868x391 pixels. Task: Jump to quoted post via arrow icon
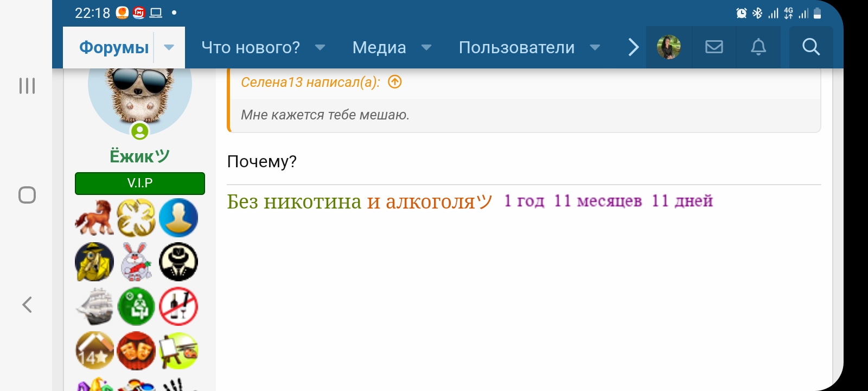(395, 82)
